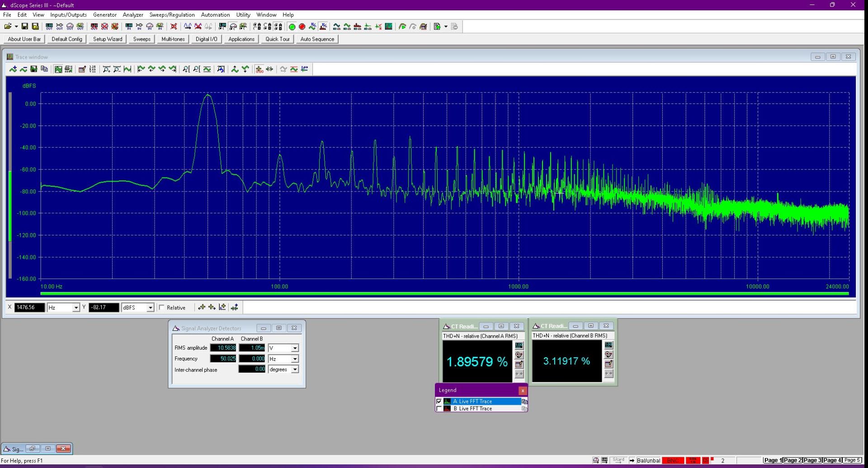Image resolution: width=868 pixels, height=468 pixels.
Task: Click table-pencil icon in Channel A THD+N reading
Action: coord(519,365)
